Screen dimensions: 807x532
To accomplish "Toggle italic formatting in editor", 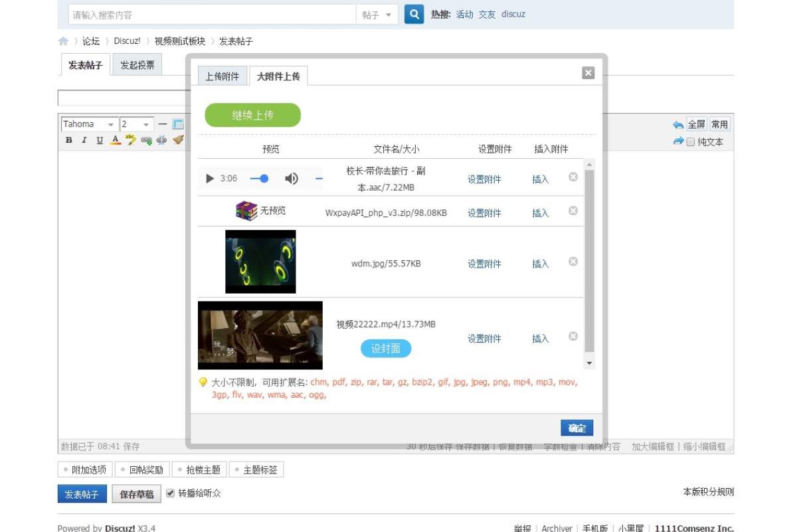I will coord(84,140).
